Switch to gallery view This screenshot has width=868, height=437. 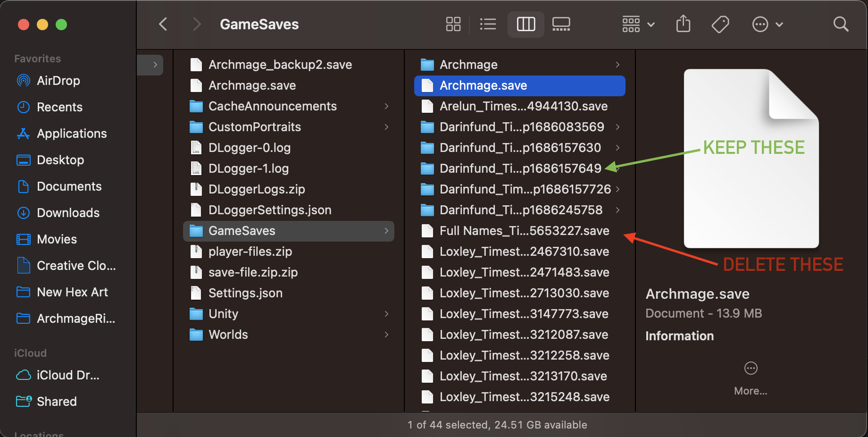coord(561,24)
